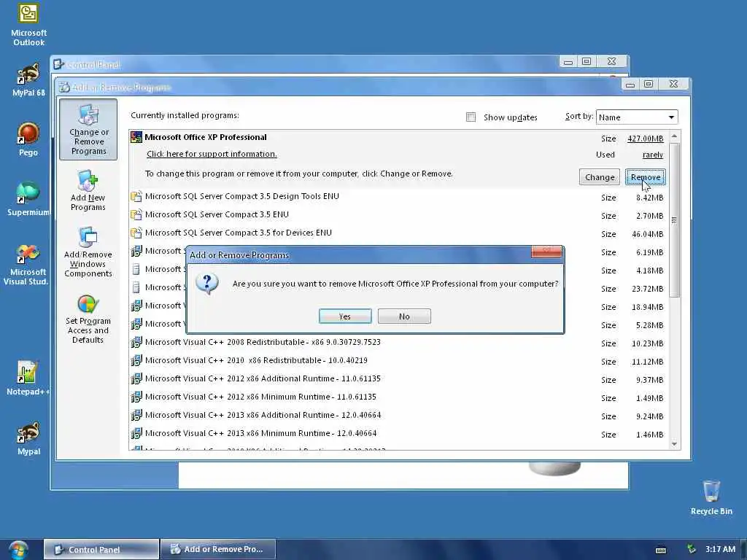Click the 3:17 AM clock
The image size is (747, 560).
pos(720,550)
